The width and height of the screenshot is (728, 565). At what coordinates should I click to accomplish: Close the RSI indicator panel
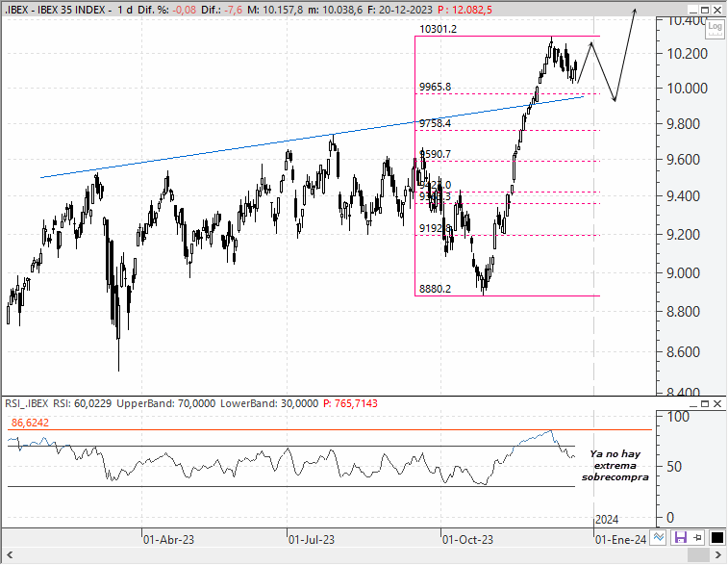(716, 403)
